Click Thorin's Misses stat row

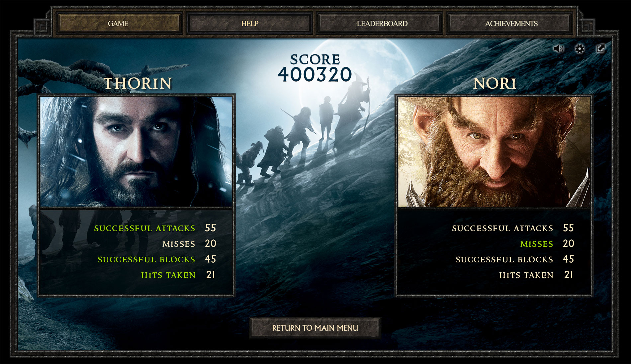(189, 244)
